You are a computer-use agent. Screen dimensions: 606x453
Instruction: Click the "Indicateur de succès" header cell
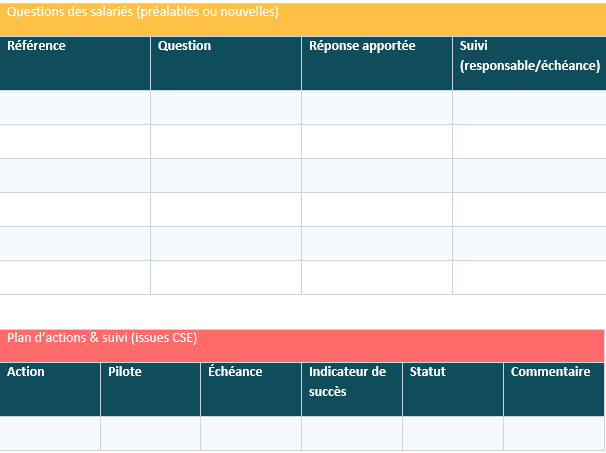coord(352,388)
